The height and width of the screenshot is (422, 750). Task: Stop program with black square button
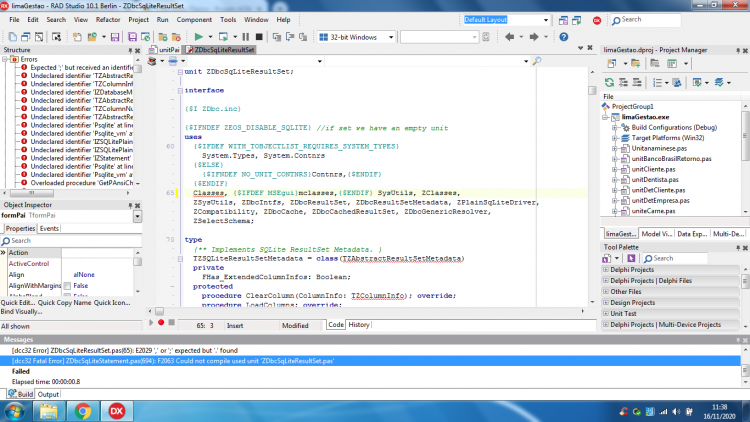pyautogui.click(x=259, y=37)
